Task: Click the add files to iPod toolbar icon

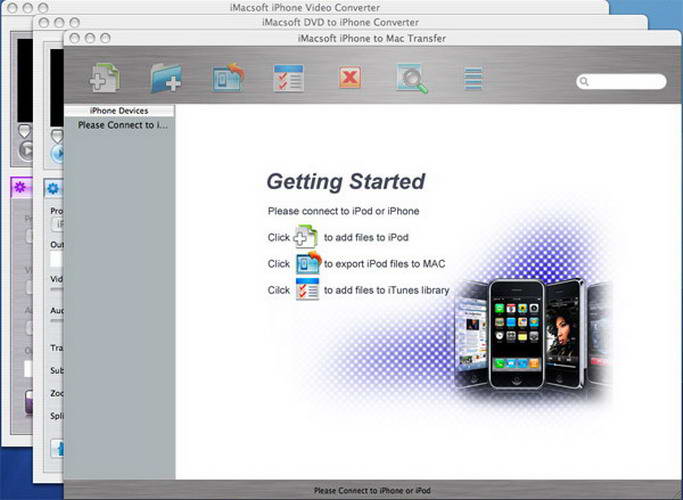Action: click(x=105, y=78)
